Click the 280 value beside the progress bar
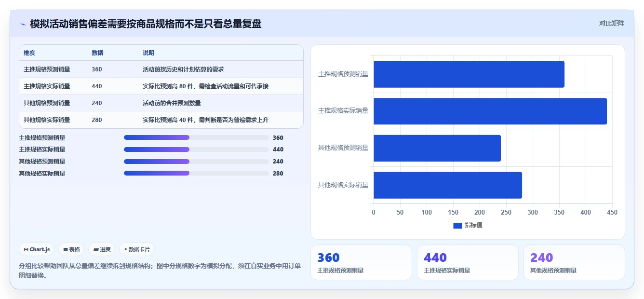 (278, 173)
